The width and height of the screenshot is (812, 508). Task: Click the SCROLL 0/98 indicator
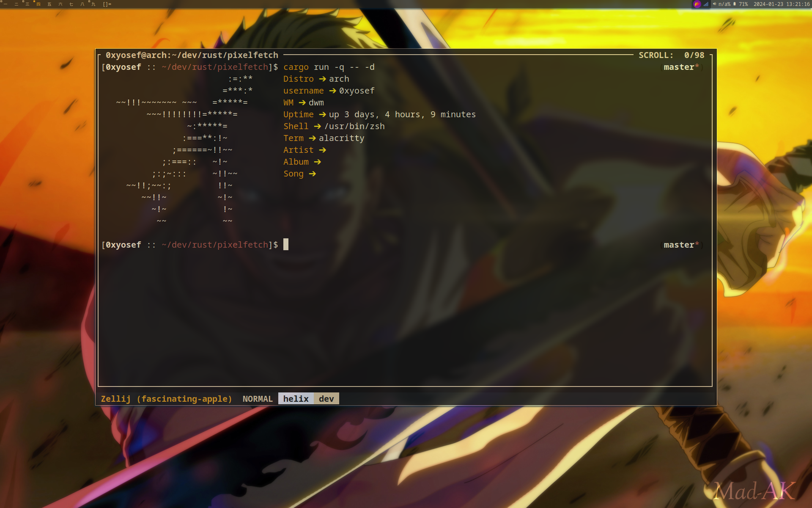click(671, 55)
